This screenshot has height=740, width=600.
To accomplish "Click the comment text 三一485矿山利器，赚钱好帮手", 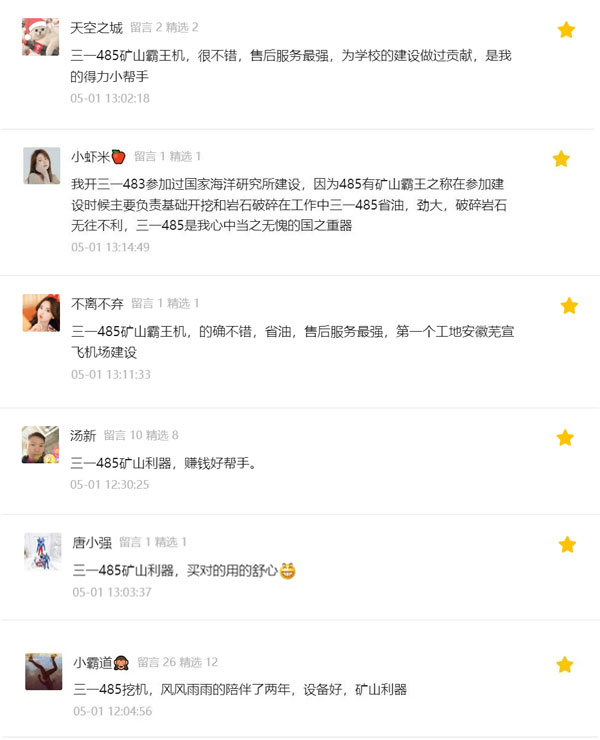I will point(164,463).
